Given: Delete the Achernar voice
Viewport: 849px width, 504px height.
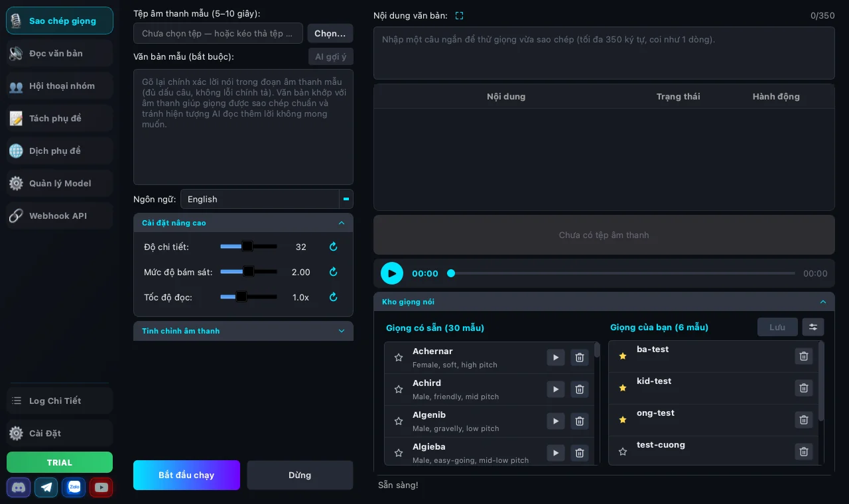Looking at the screenshot, I should (580, 357).
